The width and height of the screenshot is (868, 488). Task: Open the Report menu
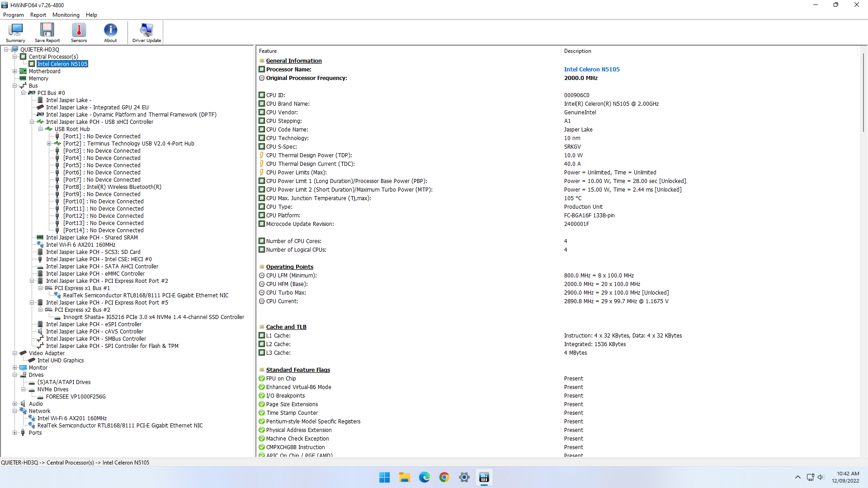(x=38, y=14)
